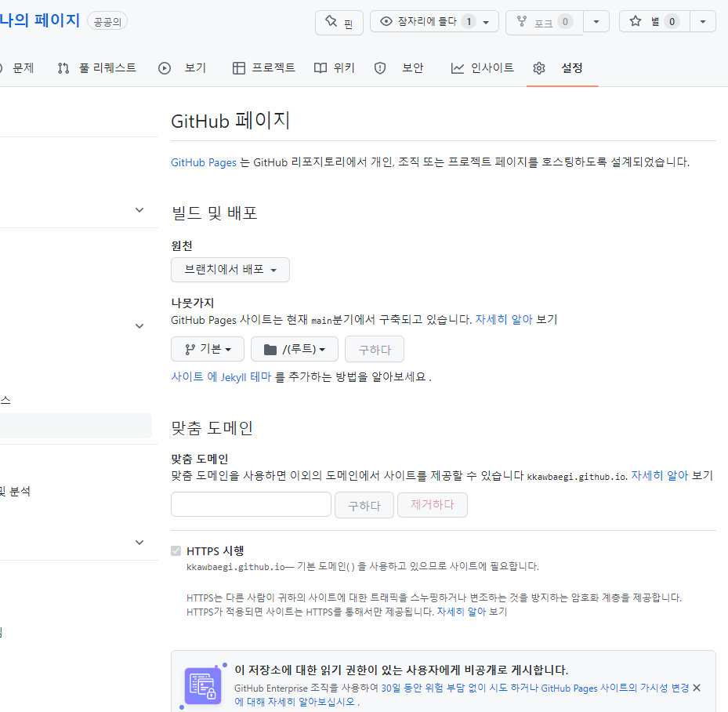This screenshot has width=728, height=712.
Task: Click the projects table icon
Action: click(x=239, y=68)
